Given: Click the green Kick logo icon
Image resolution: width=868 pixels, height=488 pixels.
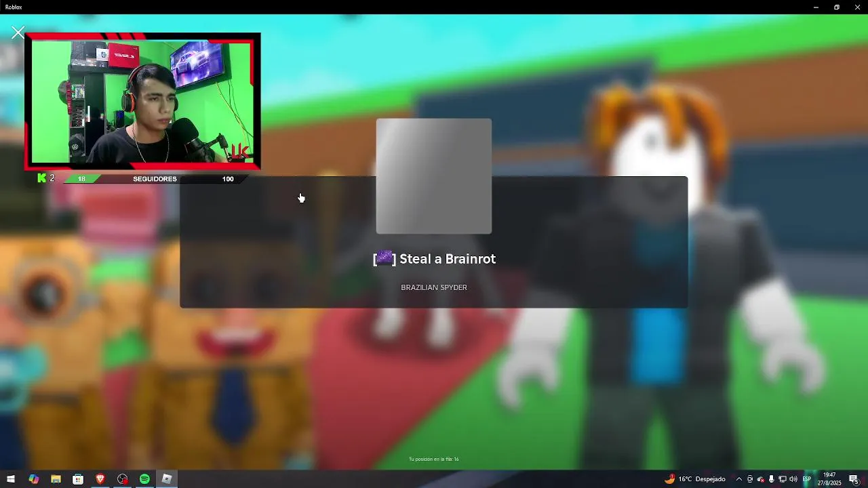Looking at the screenshot, I should point(42,178).
